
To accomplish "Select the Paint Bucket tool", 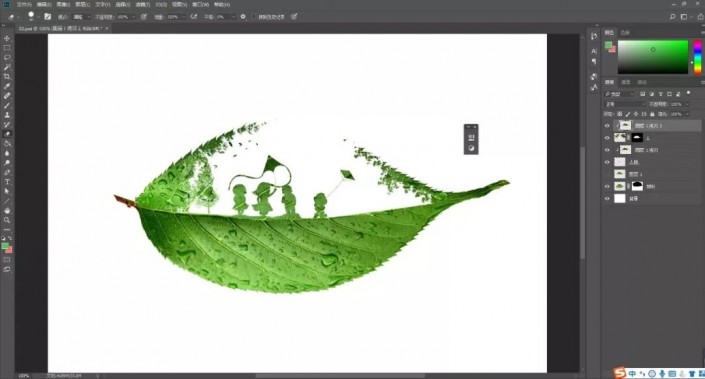I will 7,144.
